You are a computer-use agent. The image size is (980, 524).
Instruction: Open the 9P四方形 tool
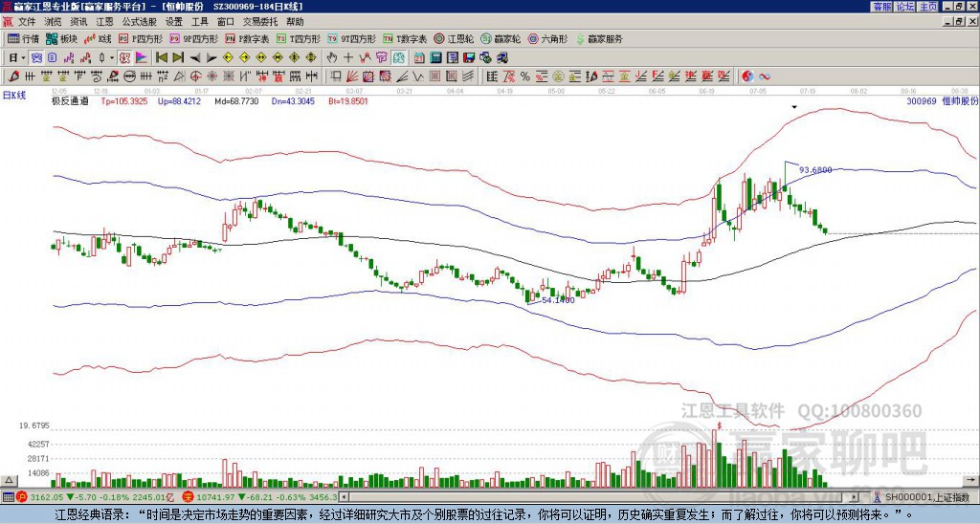[194, 38]
